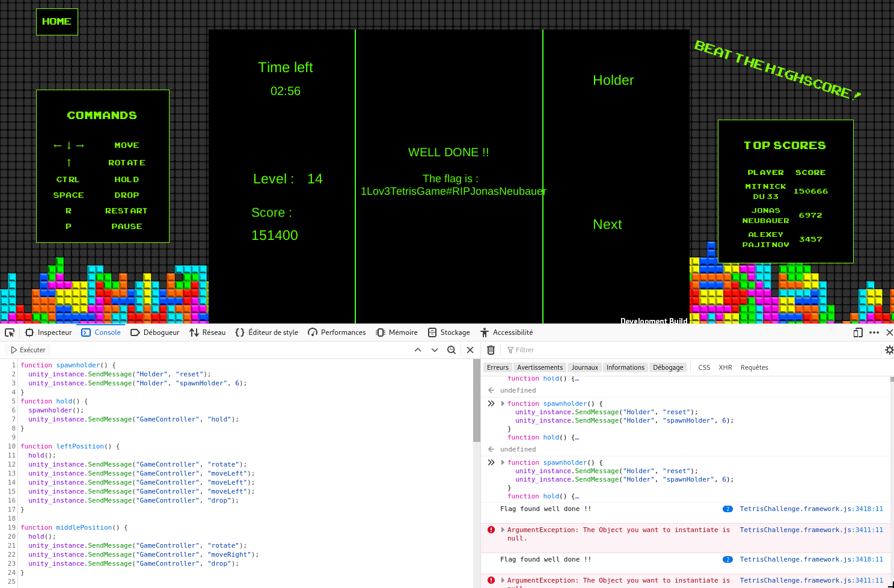Screen dimensions: 894x588
Task: Toggle the Journaux filter
Action: (584, 367)
